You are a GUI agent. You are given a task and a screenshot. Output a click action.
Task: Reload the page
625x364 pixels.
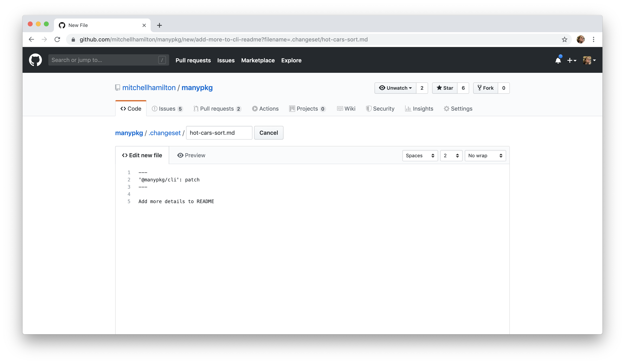[57, 39]
